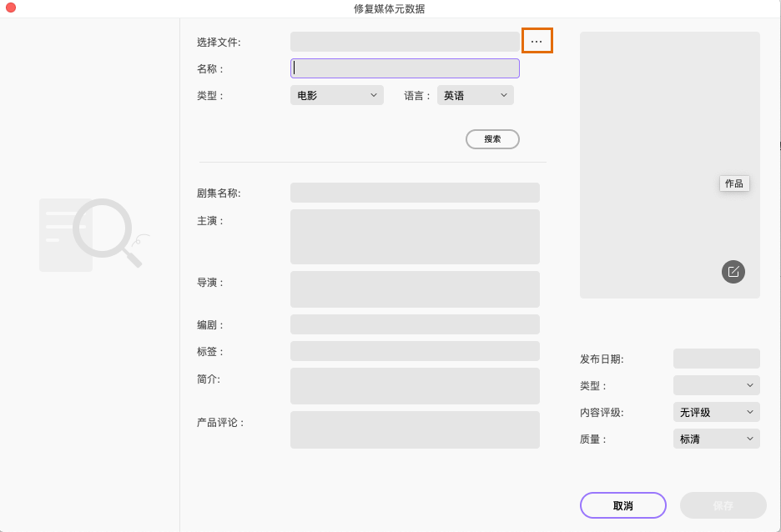Click the 取消 button

click(622, 505)
